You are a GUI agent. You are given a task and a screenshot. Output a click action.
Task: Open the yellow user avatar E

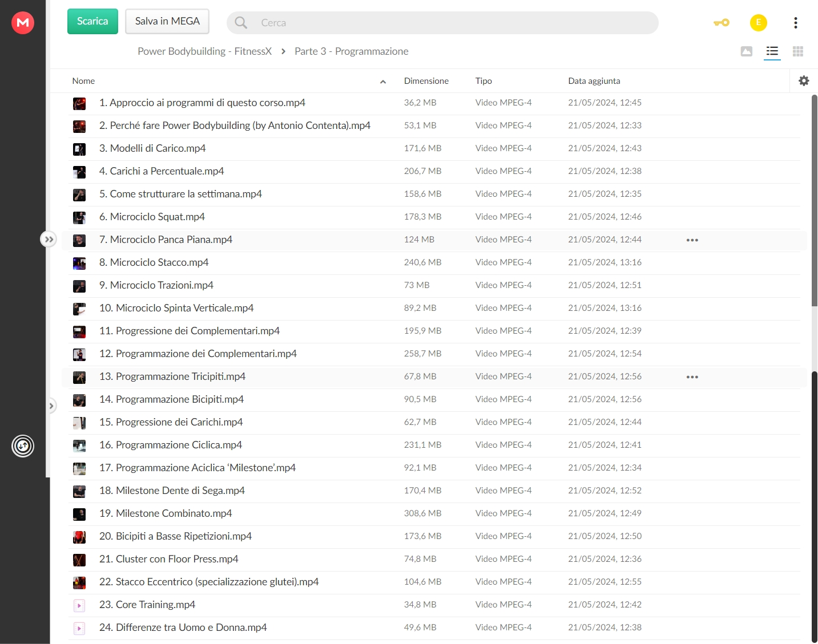click(x=759, y=23)
